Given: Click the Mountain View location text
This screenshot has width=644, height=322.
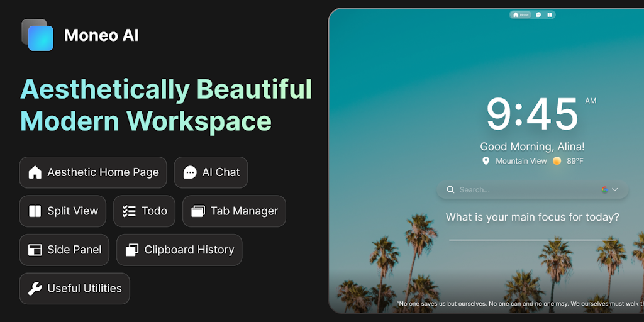Looking at the screenshot, I should 521,161.
